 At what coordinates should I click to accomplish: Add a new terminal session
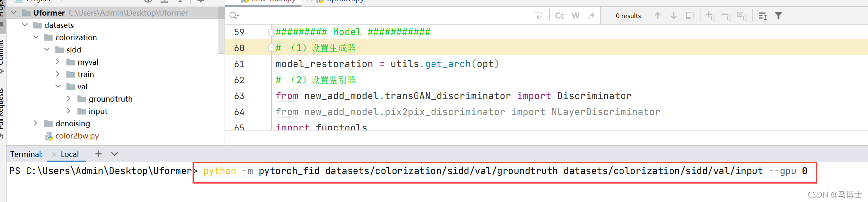pyautogui.click(x=99, y=154)
